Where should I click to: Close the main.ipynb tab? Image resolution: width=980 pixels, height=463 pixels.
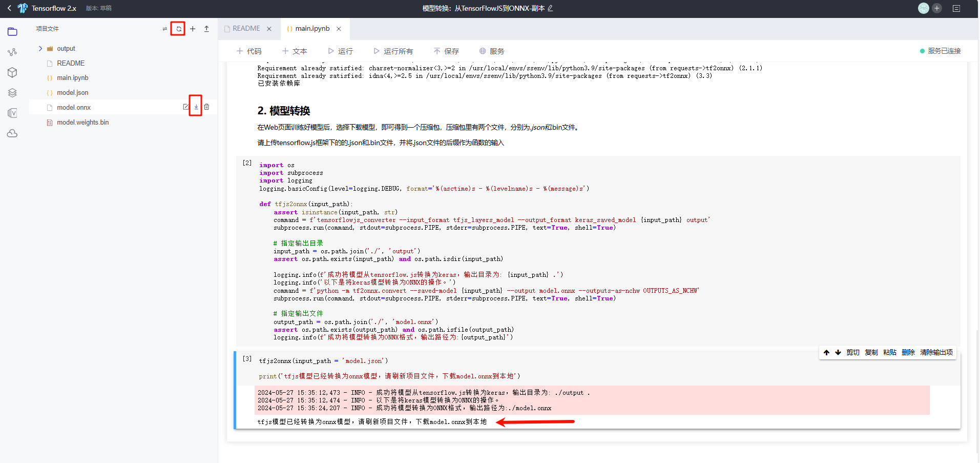click(x=339, y=29)
